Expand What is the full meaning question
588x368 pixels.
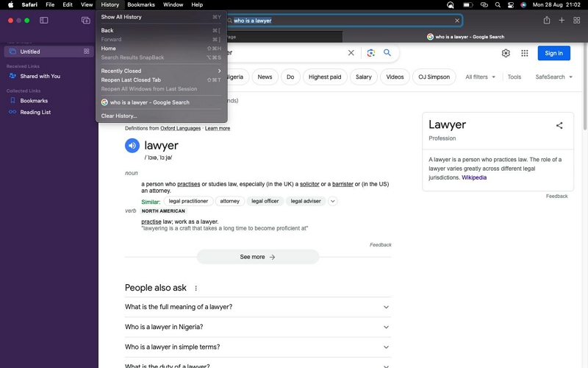point(258,307)
